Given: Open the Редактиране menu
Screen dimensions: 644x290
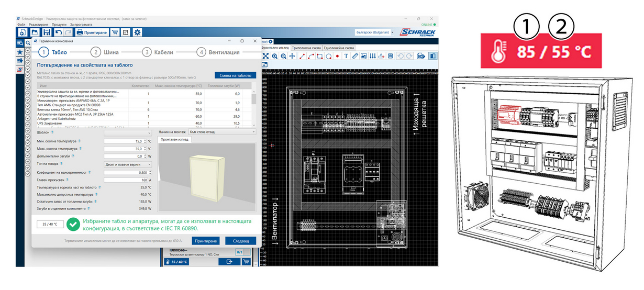Looking at the screenshot, I should click(38, 25).
